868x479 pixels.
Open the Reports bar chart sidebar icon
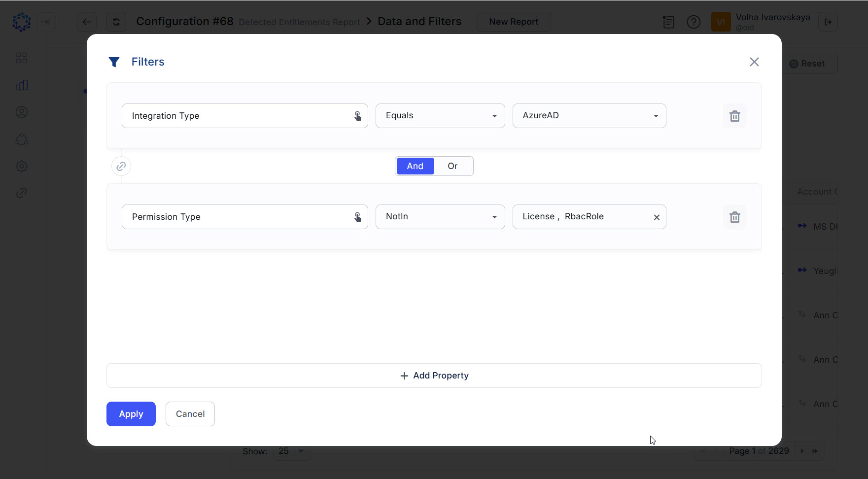[22, 85]
